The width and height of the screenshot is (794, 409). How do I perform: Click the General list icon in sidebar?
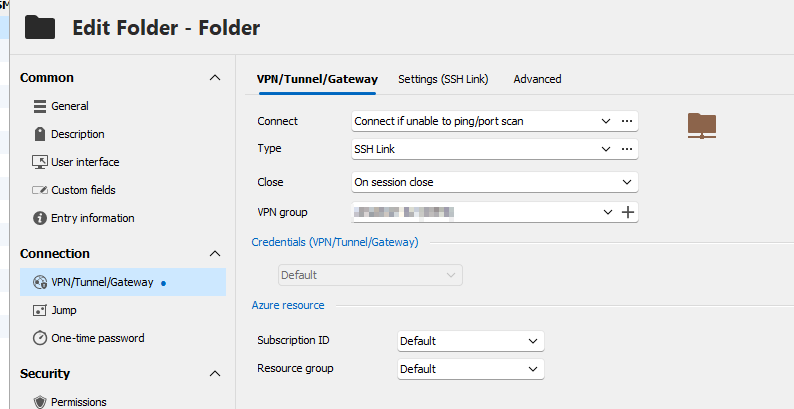(40, 106)
